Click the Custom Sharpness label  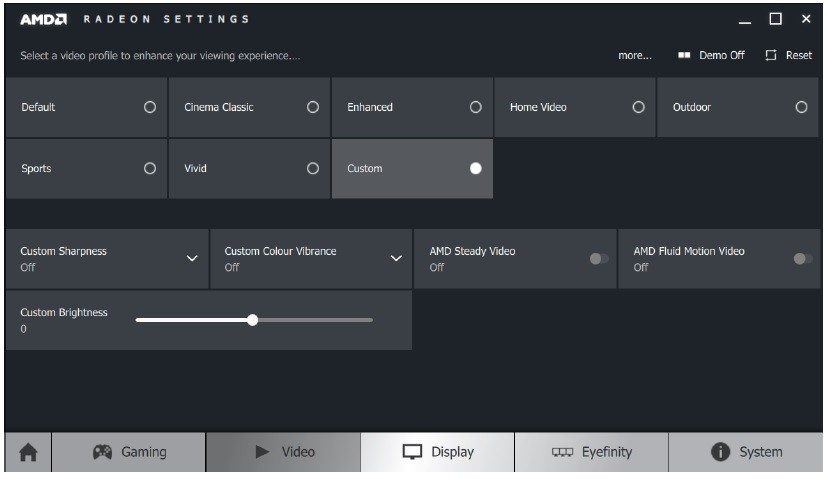(63, 252)
